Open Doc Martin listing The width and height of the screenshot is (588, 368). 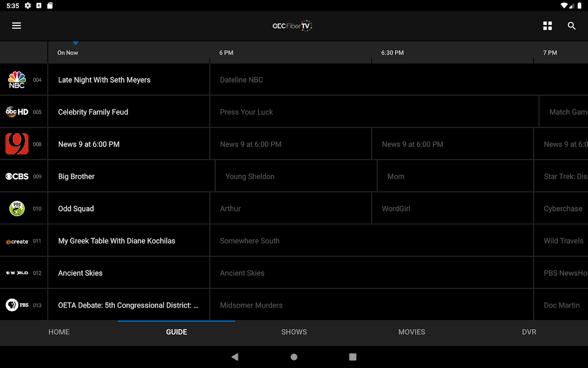(561, 305)
